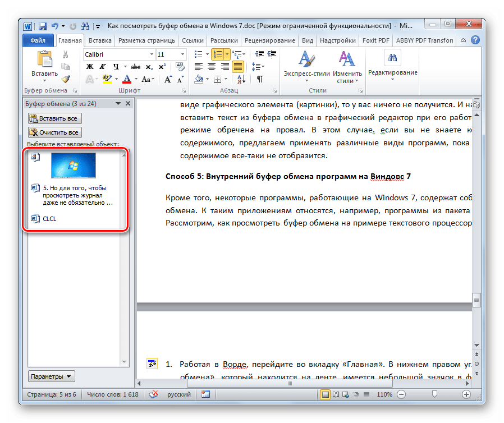Click the Вставить все button

pyautogui.click(x=54, y=118)
